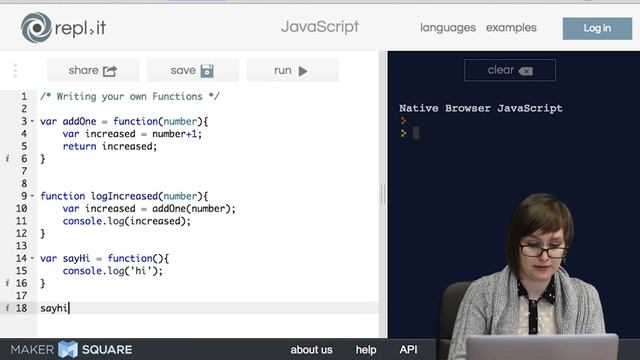Click line number 10 in the gutter
Viewport: 640px width, 360px height.
point(21,209)
